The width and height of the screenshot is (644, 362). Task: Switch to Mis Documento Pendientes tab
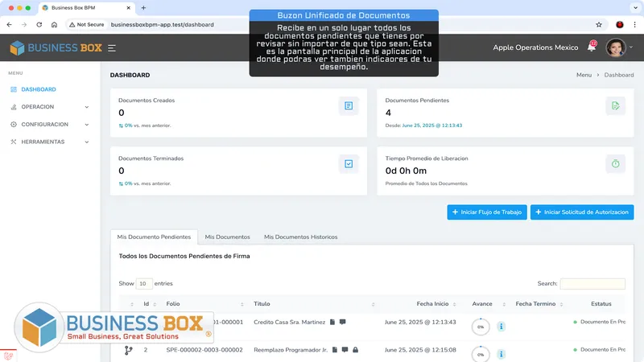pyautogui.click(x=154, y=237)
